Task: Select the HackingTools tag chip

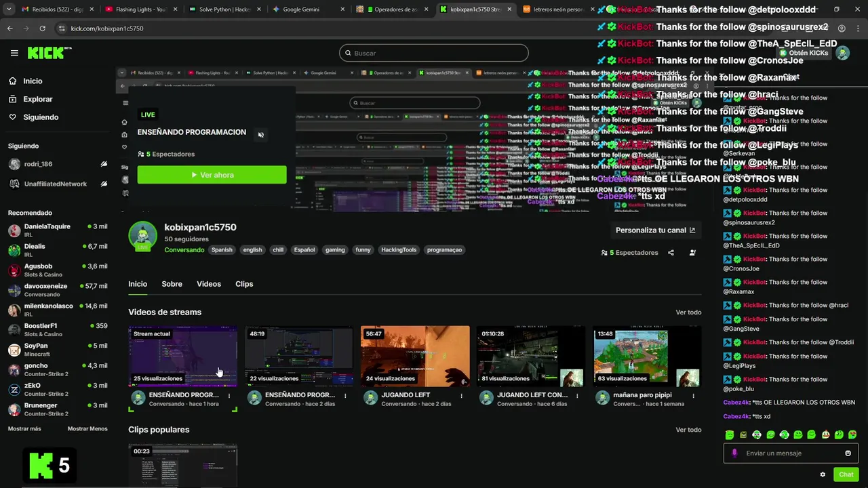Action: 399,250
